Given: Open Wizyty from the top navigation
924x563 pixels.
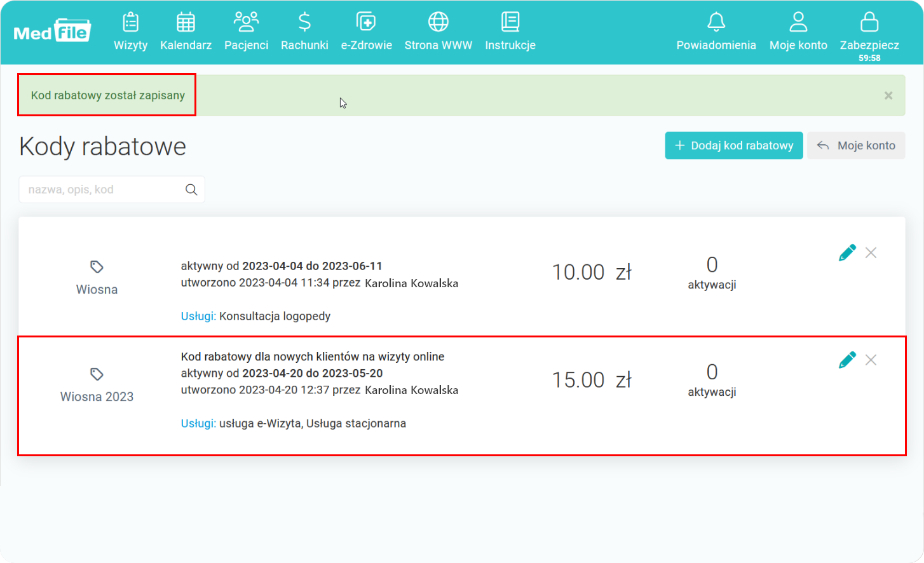Looking at the screenshot, I should 130,32.
